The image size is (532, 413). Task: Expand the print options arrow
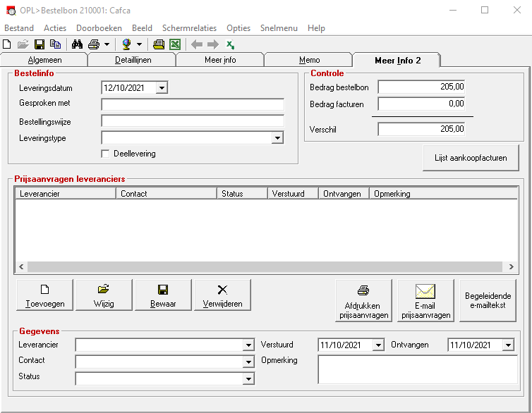107,44
